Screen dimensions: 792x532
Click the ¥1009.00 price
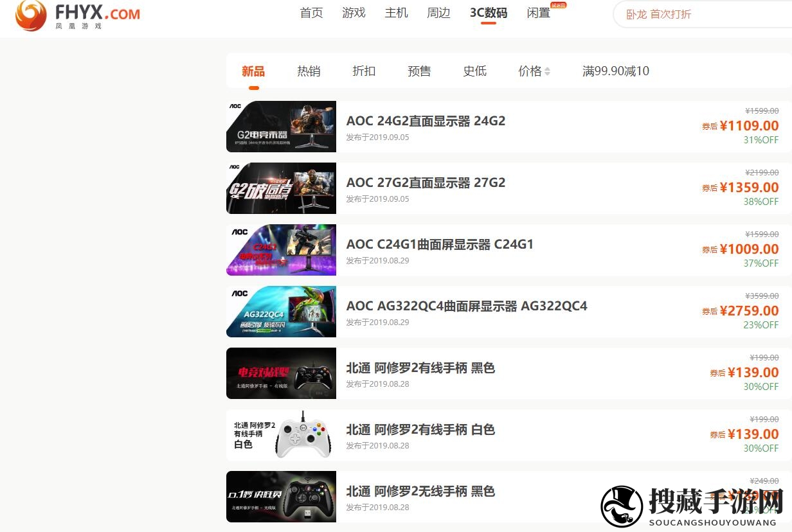(749, 249)
